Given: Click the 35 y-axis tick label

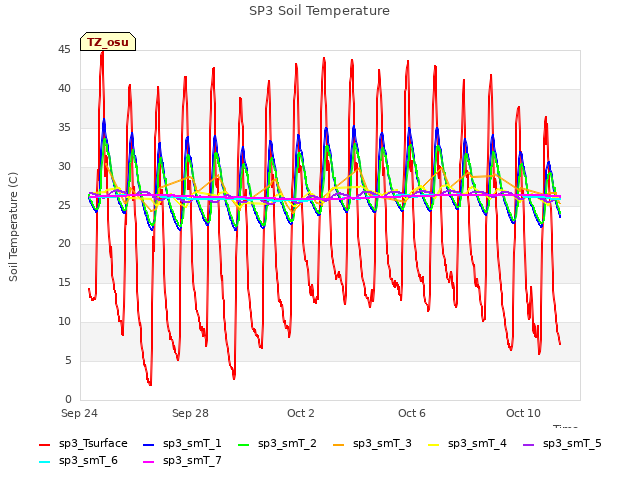Looking at the screenshot, I should coord(64,128).
